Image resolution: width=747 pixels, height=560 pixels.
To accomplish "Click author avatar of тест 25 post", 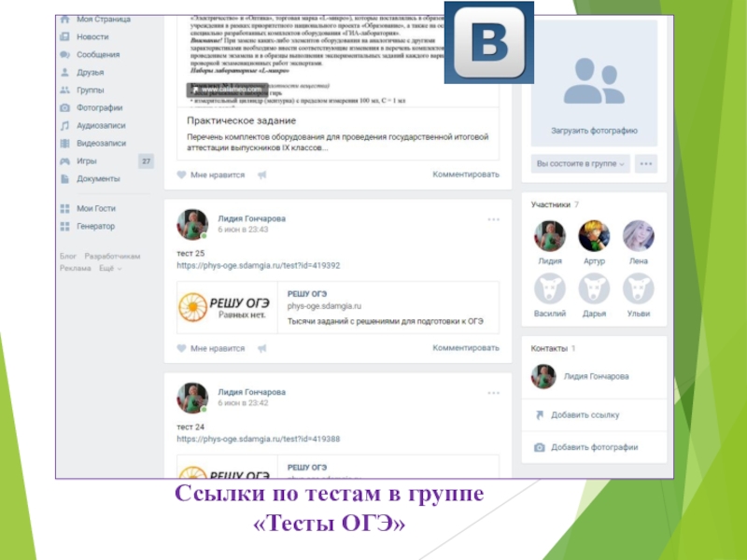I will (192, 224).
